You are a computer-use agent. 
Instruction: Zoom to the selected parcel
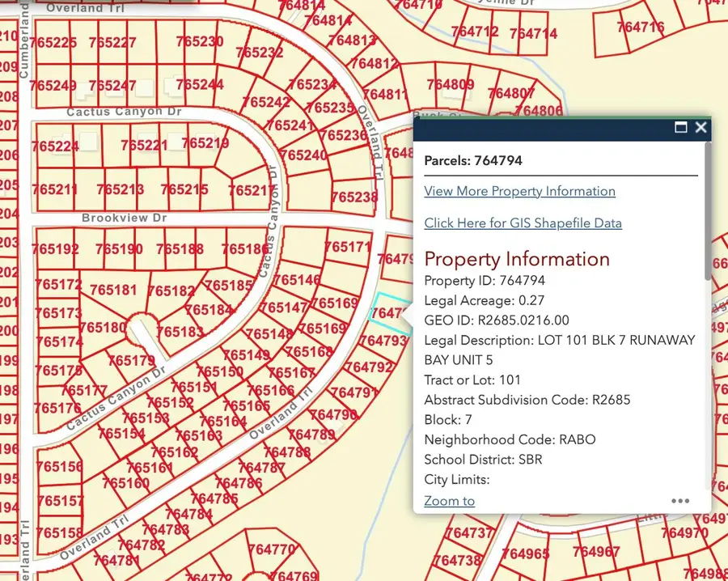[449, 501]
